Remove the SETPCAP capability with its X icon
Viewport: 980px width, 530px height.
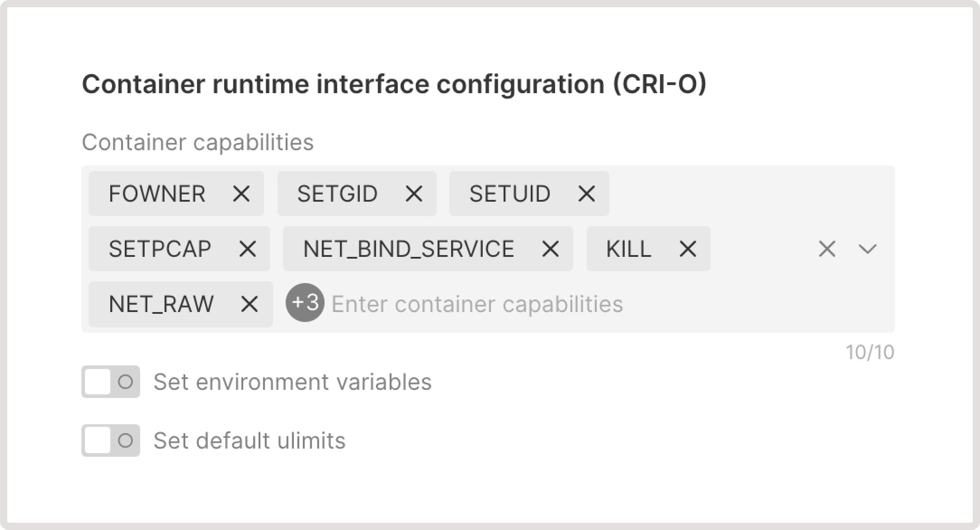point(248,249)
